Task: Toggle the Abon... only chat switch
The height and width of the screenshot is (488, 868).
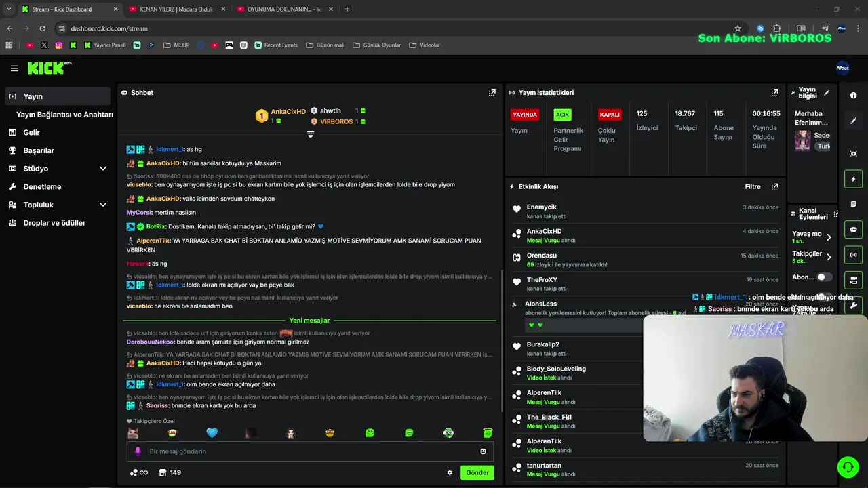Action: pos(824,277)
